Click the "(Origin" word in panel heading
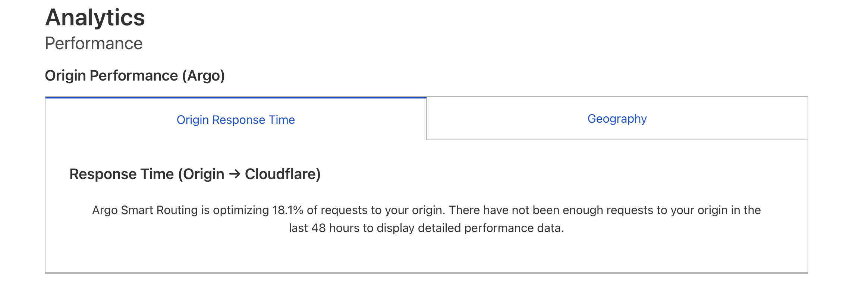 click(201, 174)
